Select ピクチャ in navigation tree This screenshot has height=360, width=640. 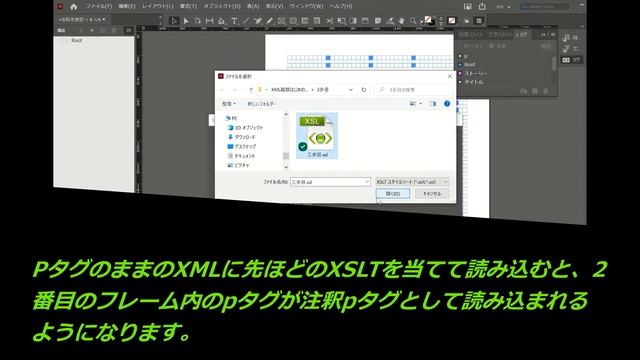coord(238,165)
